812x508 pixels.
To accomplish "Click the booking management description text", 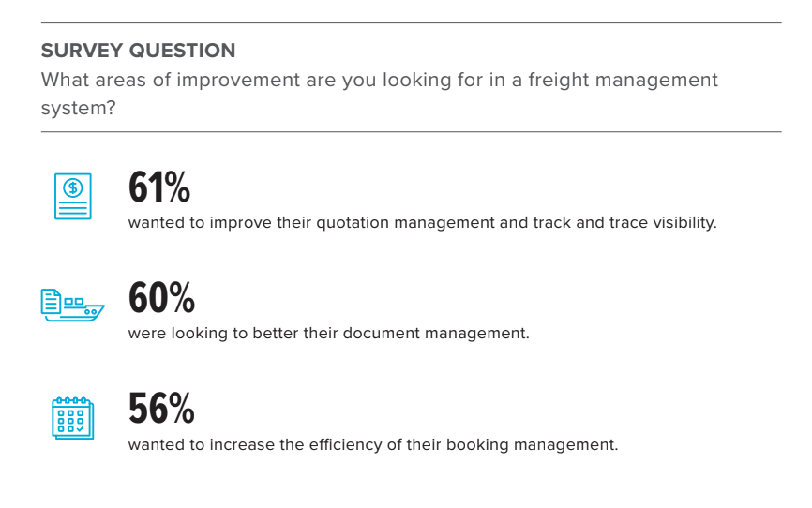I will click(373, 445).
